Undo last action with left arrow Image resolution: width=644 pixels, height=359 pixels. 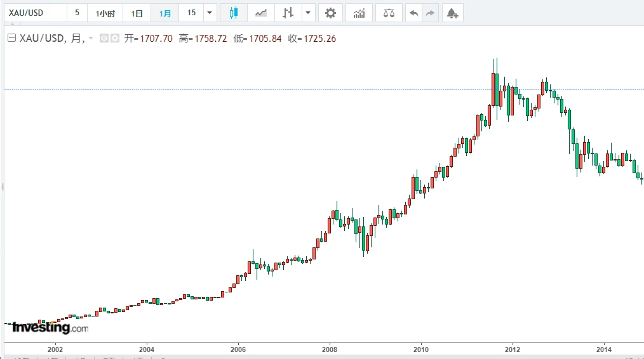[414, 13]
